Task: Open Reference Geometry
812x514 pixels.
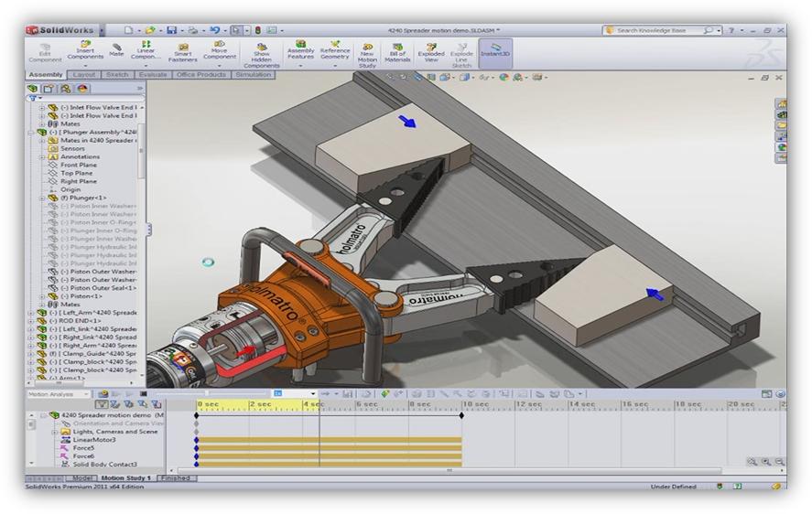Action: coord(335,49)
